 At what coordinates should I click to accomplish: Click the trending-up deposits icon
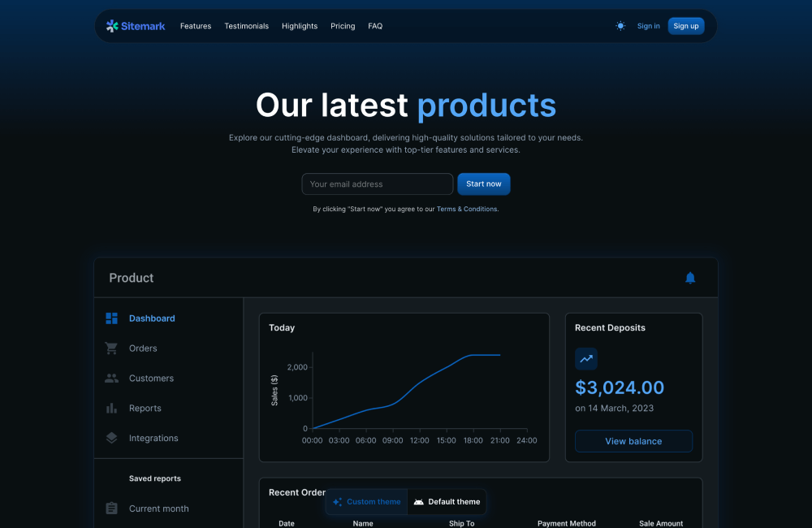[586, 359]
